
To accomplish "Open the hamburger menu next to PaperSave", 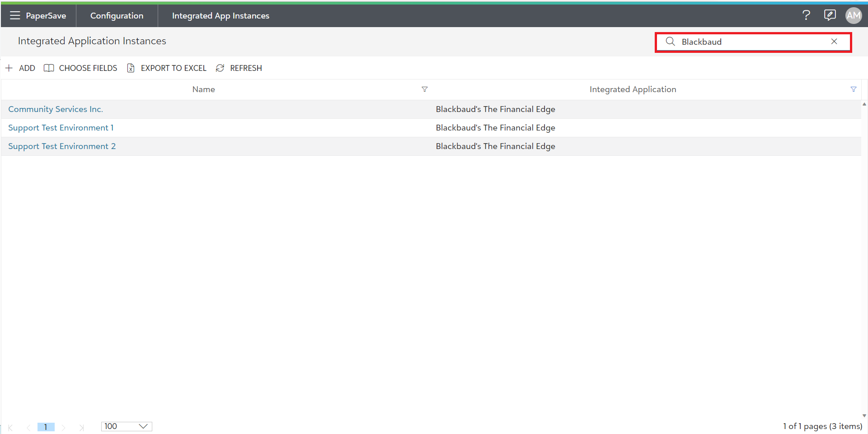I will [x=15, y=16].
